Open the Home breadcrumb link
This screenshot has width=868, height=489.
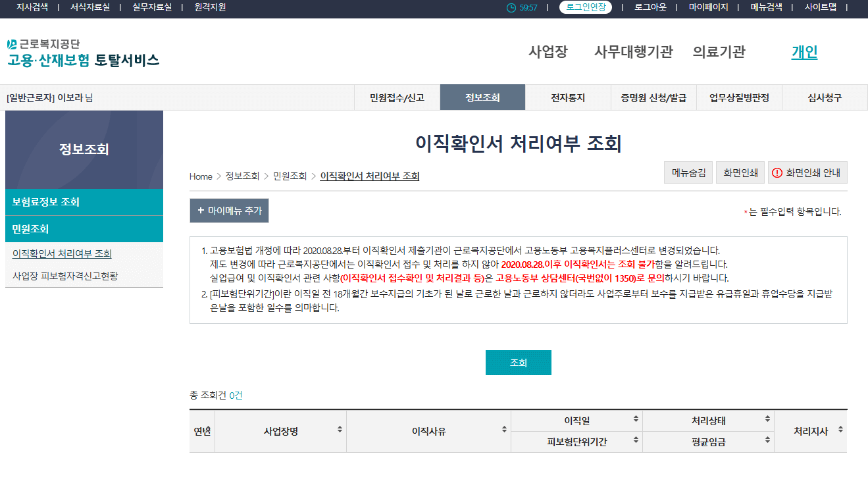201,176
